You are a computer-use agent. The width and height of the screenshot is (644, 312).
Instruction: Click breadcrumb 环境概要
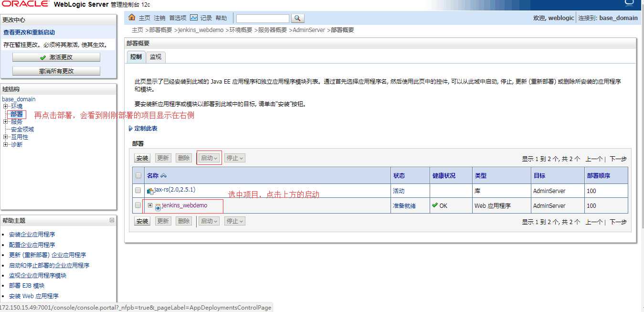(x=241, y=30)
